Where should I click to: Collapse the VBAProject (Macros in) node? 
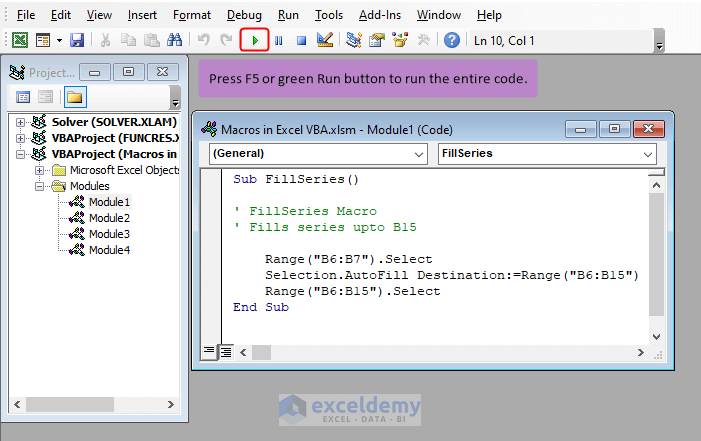tap(20, 154)
